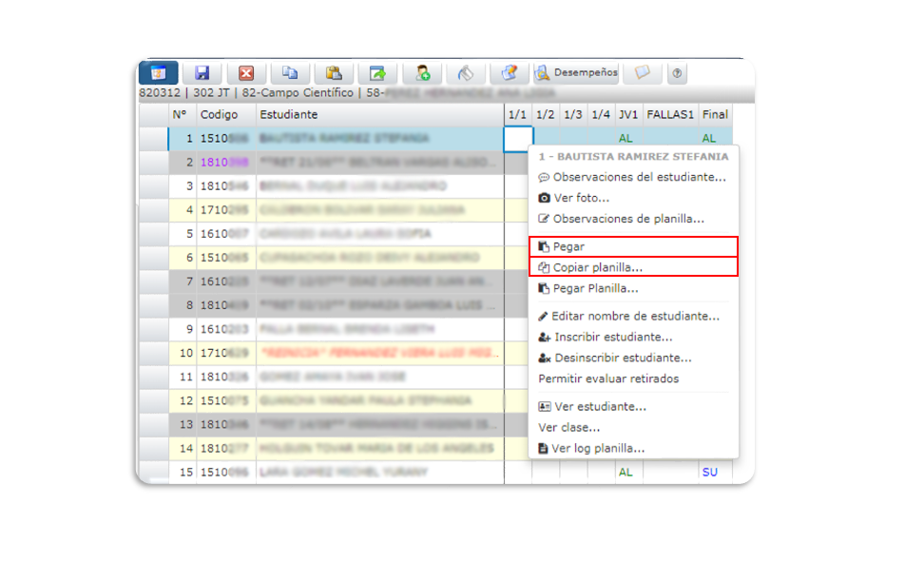The width and height of the screenshot is (924, 582).
Task: Click the number cell 7 in N° column
Action: [x=183, y=281]
